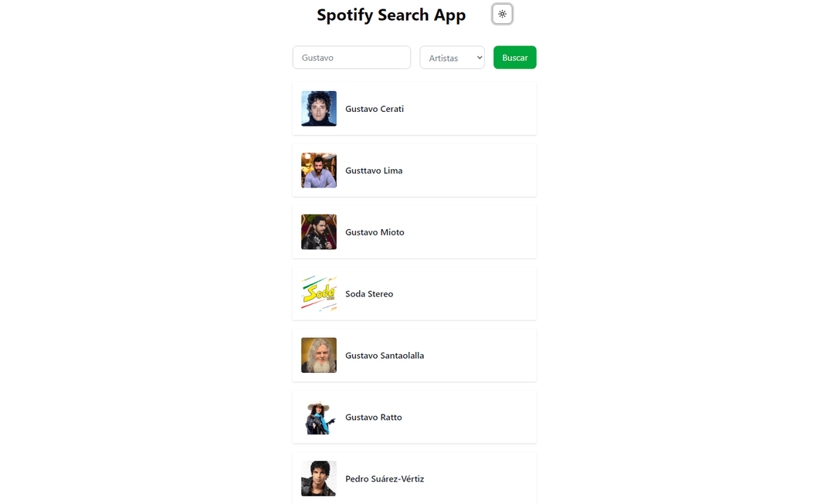
Task: Select the Gusttavo Lima artist name
Action: tap(374, 171)
